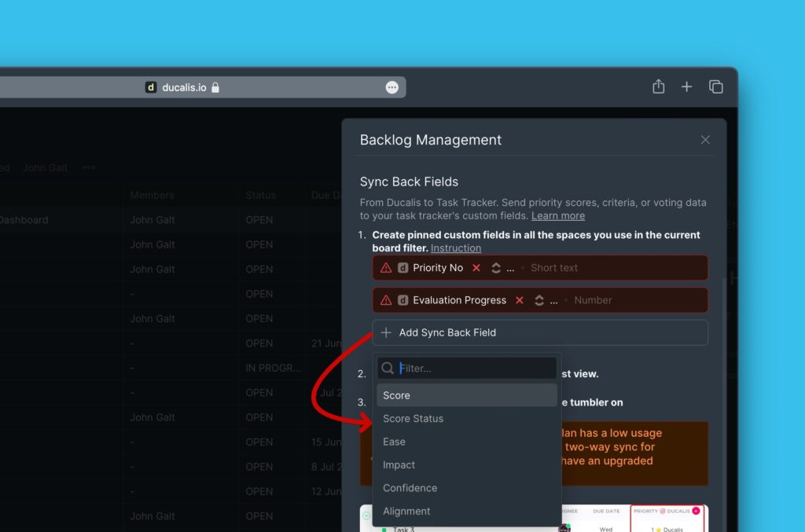The image size is (805, 532).
Task: Click the plus icon in Add Sync Back Field
Action: pyautogui.click(x=386, y=332)
